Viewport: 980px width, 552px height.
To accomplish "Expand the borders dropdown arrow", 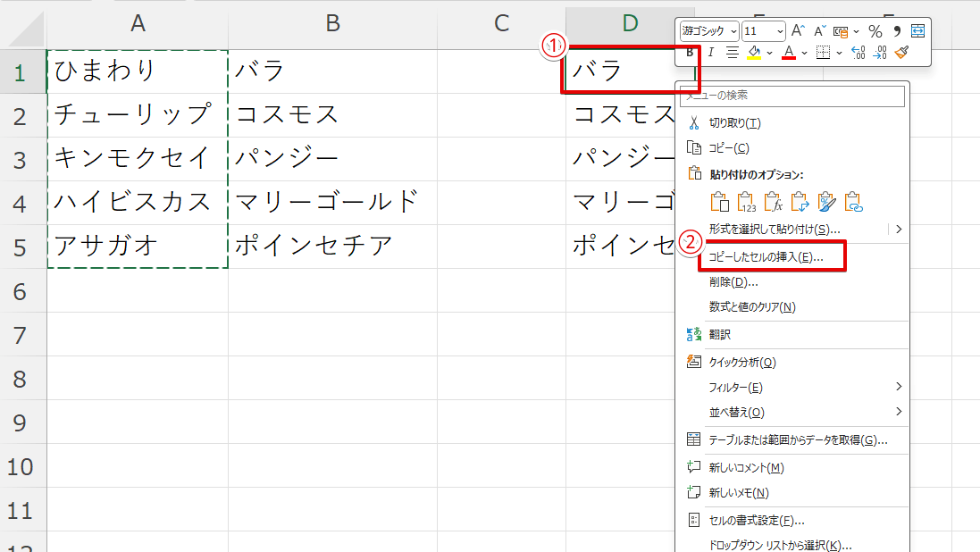I will tap(838, 53).
